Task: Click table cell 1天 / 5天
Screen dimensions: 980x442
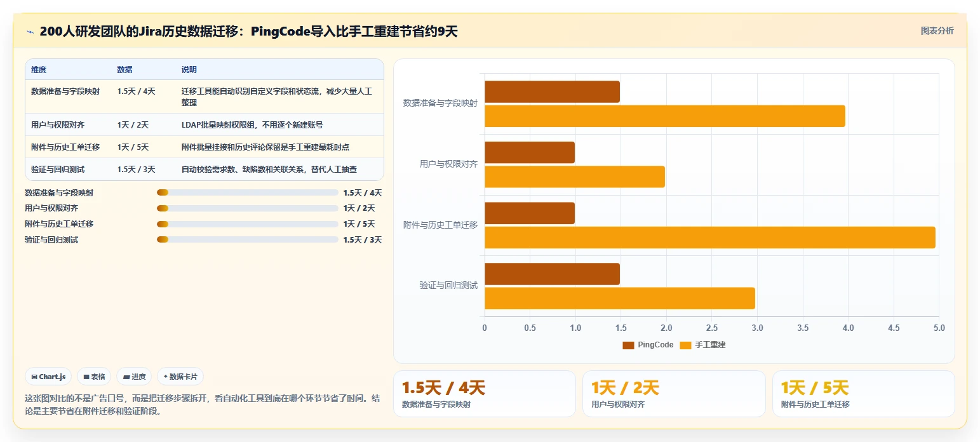Action: (133, 147)
